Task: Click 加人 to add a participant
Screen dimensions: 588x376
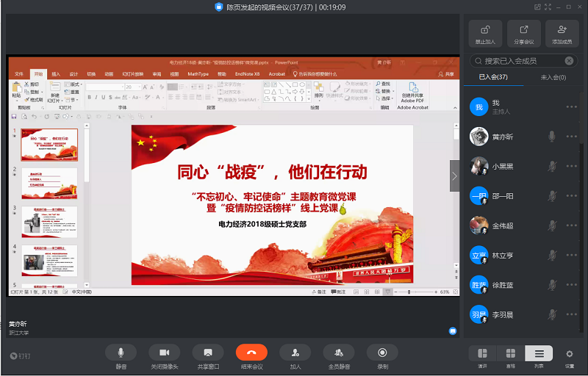Action: [295, 352]
